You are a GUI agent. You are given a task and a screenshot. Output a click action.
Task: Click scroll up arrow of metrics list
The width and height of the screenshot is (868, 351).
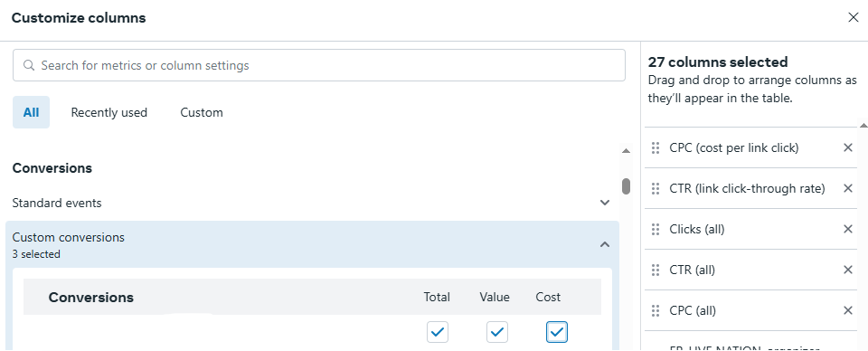tap(626, 150)
